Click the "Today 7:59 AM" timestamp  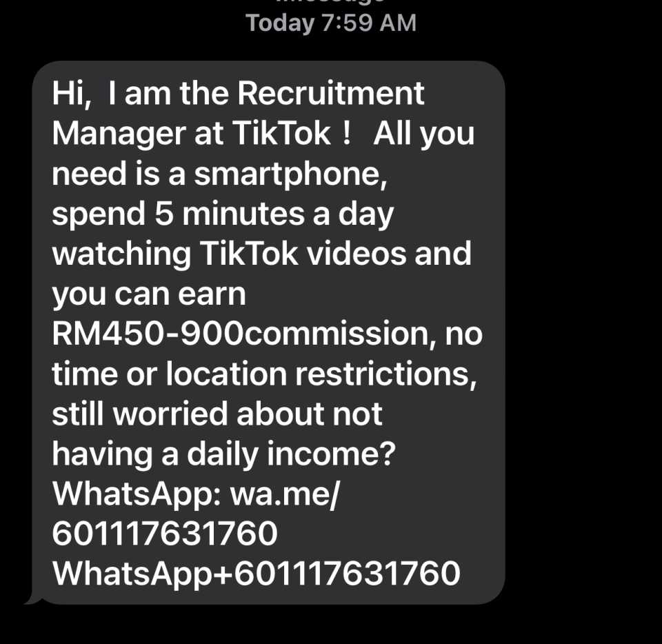[331, 23]
